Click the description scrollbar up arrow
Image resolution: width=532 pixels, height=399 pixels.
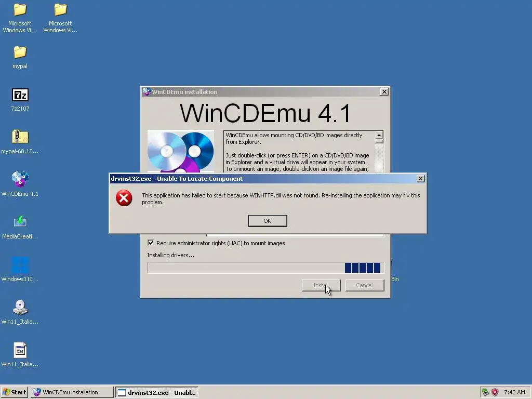[379, 135]
